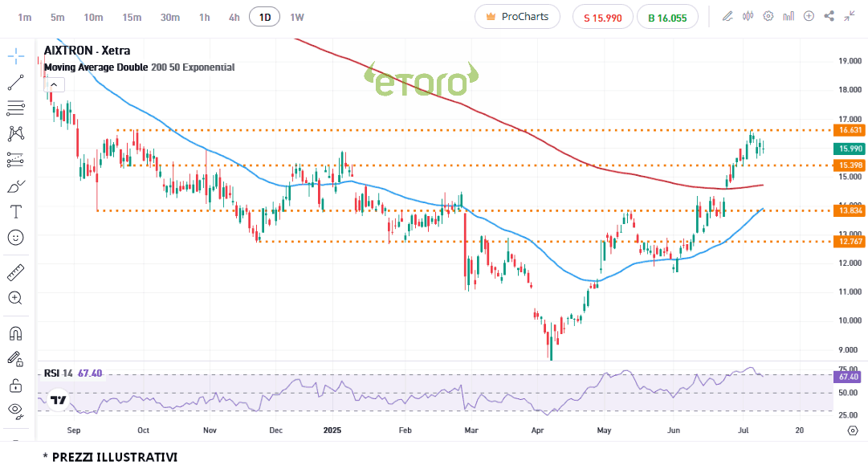
Task: Switch to the 5m timeframe
Action: click(58, 17)
